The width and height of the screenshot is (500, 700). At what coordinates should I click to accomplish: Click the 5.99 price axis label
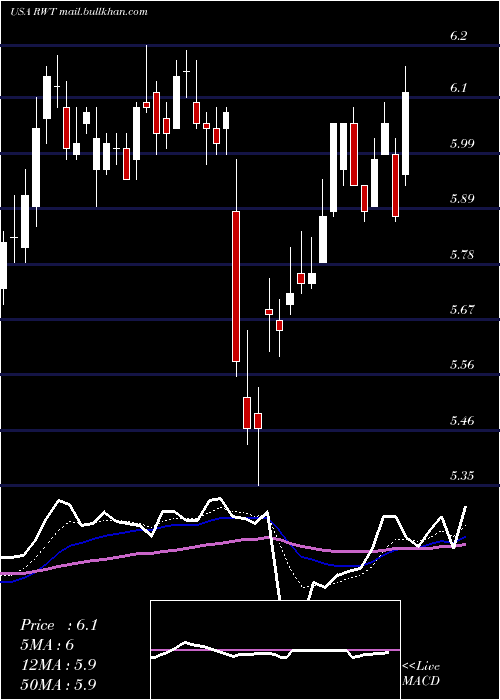pyautogui.click(x=462, y=143)
